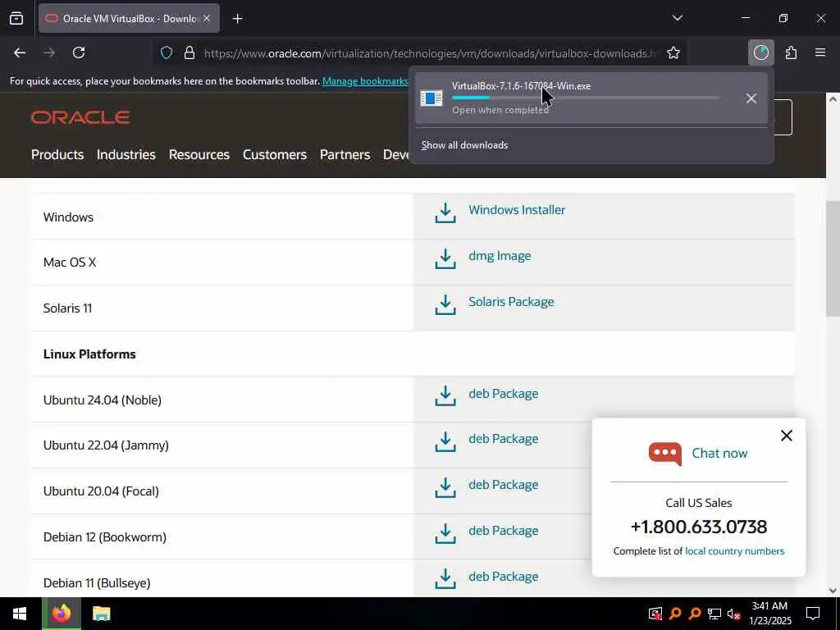The width and height of the screenshot is (840, 630).
Task: Go back to the previous page
Action: click(20, 52)
